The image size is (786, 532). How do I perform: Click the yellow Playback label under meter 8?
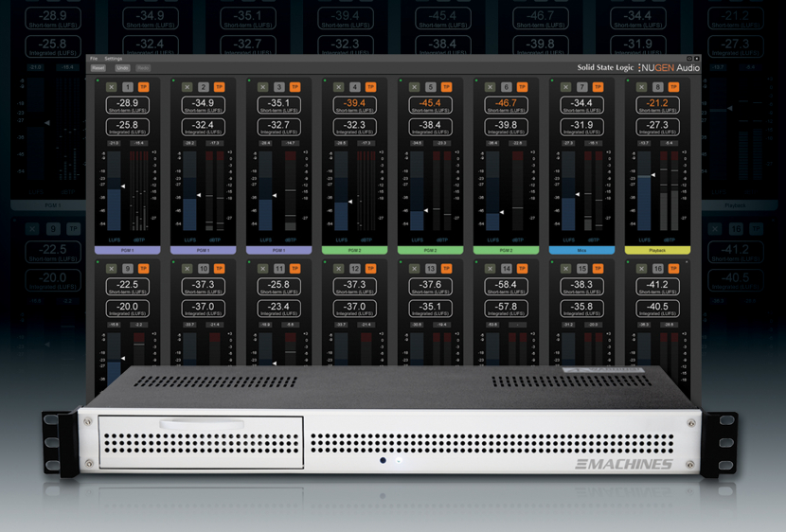pyautogui.click(x=657, y=250)
